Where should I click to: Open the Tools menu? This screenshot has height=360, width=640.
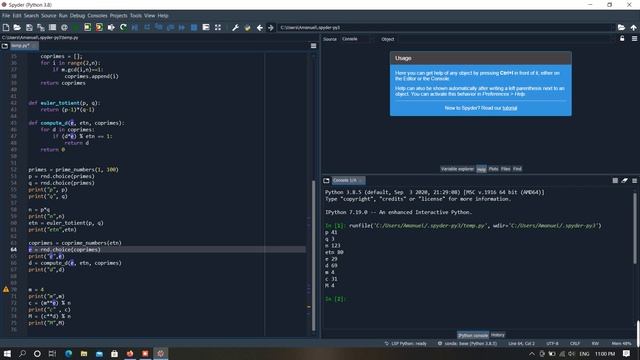[136, 16]
